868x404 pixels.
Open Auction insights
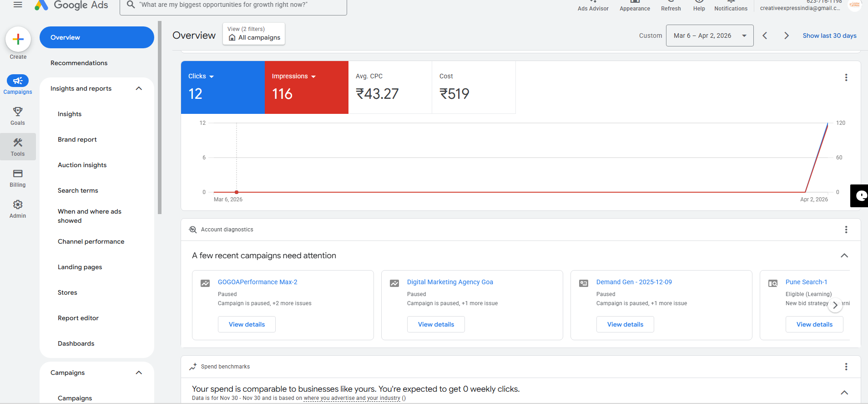pyautogui.click(x=82, y=165)
